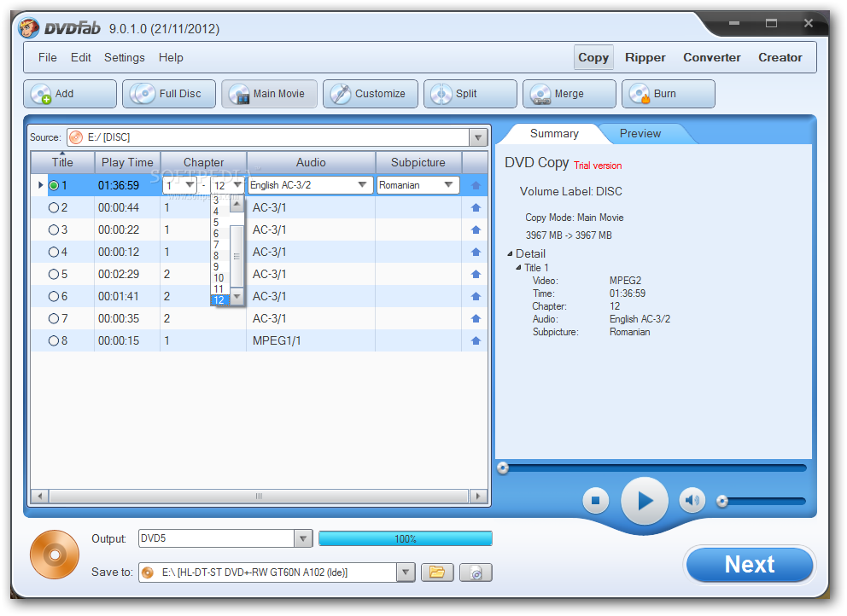Sort by Play Time column header
The image size is (847, 616).
point(127,162)
